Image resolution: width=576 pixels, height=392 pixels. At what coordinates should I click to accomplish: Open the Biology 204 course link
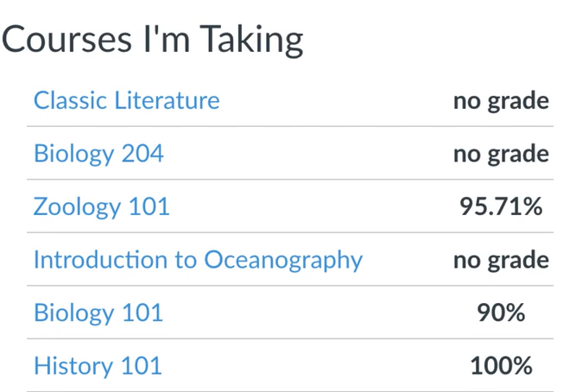(x=98, y=154)
